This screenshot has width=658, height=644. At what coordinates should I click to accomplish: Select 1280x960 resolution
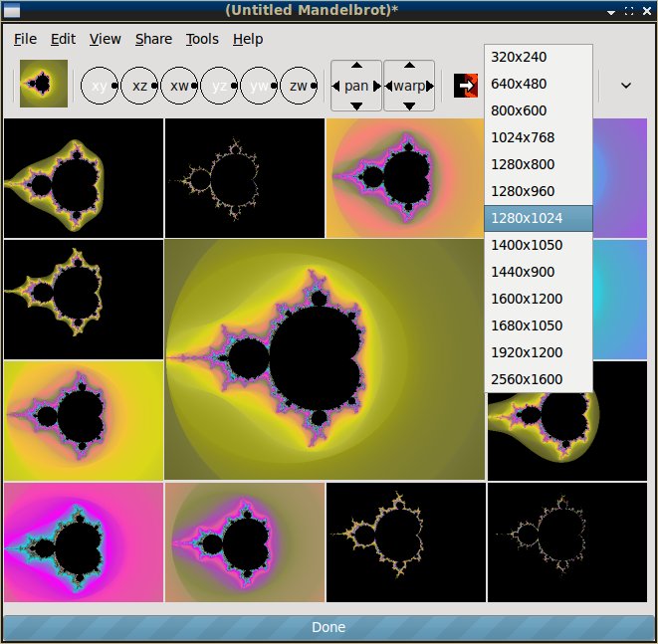(x=539, y=191)
